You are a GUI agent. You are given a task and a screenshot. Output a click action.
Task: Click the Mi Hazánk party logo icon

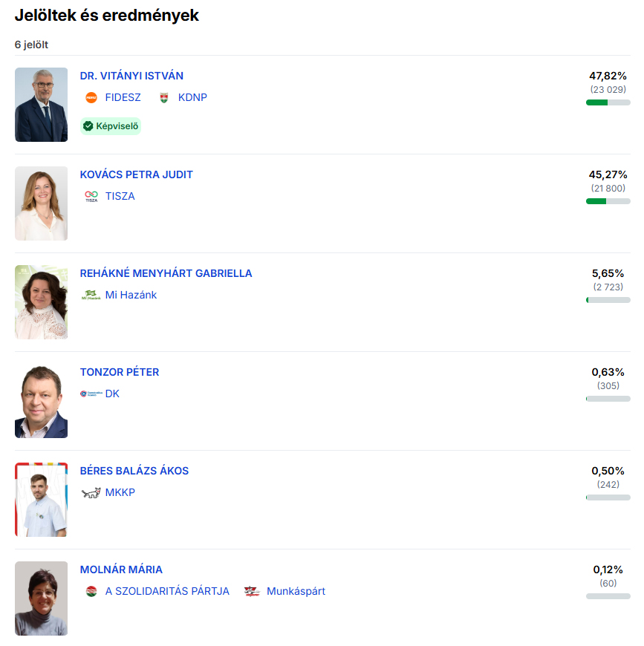point(91,295)
